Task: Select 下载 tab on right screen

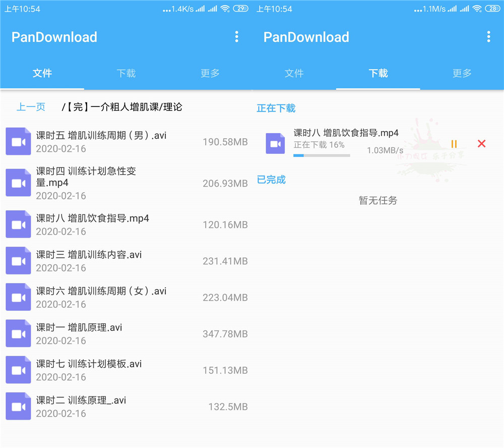Action: pyautogui.click(x=378, y=73)
